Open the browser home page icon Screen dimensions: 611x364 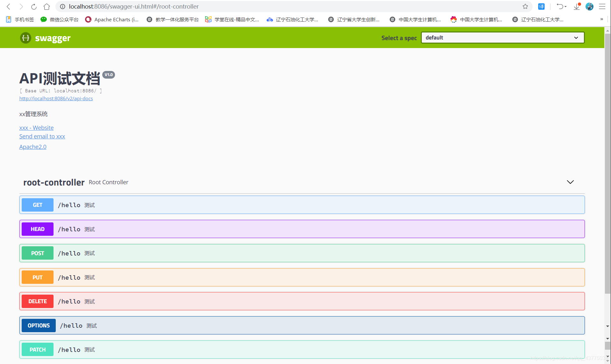point(47,6)
